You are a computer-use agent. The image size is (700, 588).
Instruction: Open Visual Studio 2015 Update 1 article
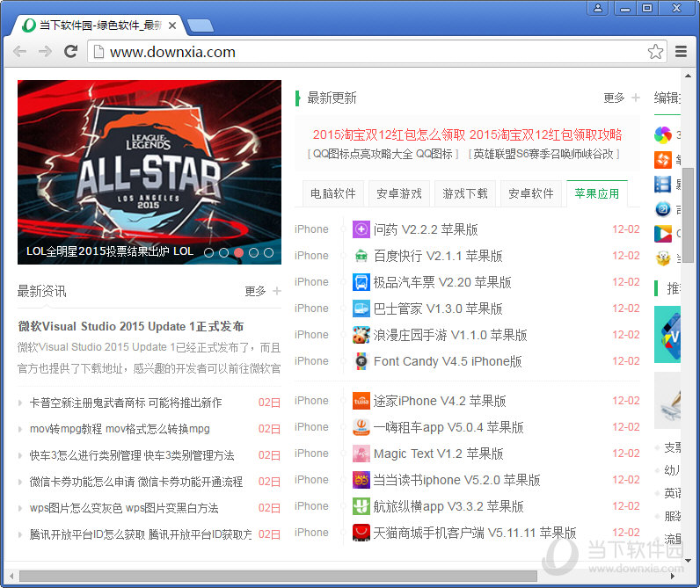coord(131,327)
